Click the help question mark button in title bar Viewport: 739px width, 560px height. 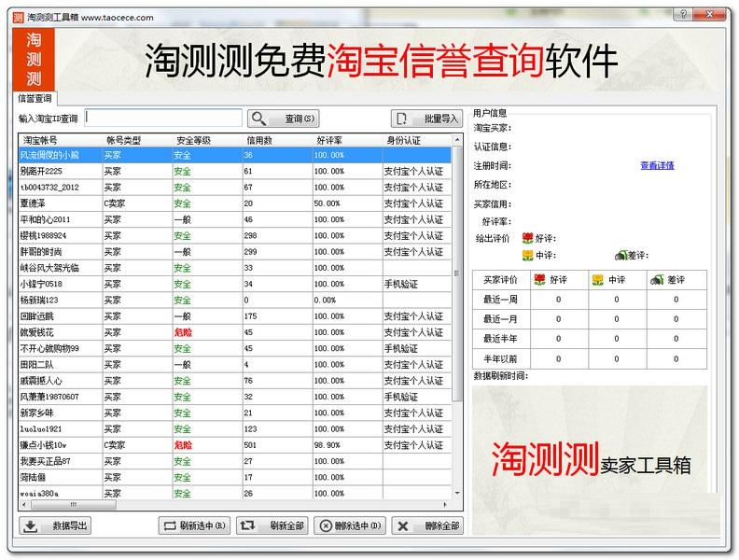(x=683, y=15)
